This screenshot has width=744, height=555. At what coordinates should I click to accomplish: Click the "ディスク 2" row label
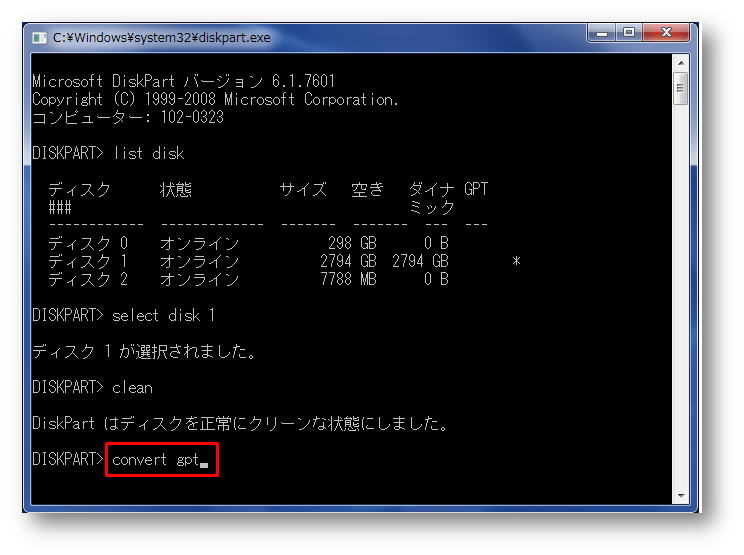[88, 279]
